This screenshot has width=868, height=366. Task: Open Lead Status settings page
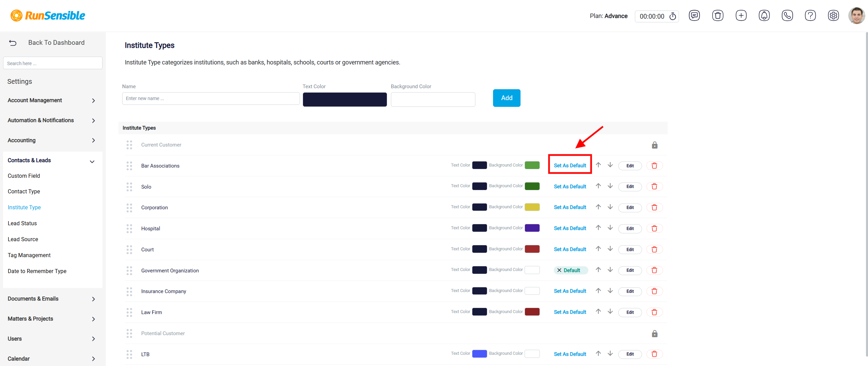(22, 223)
